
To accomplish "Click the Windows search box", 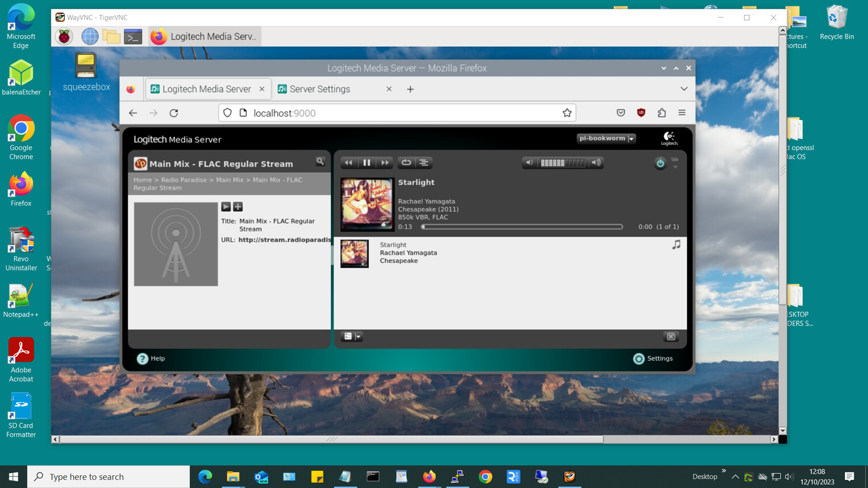I will coord(108,476).
